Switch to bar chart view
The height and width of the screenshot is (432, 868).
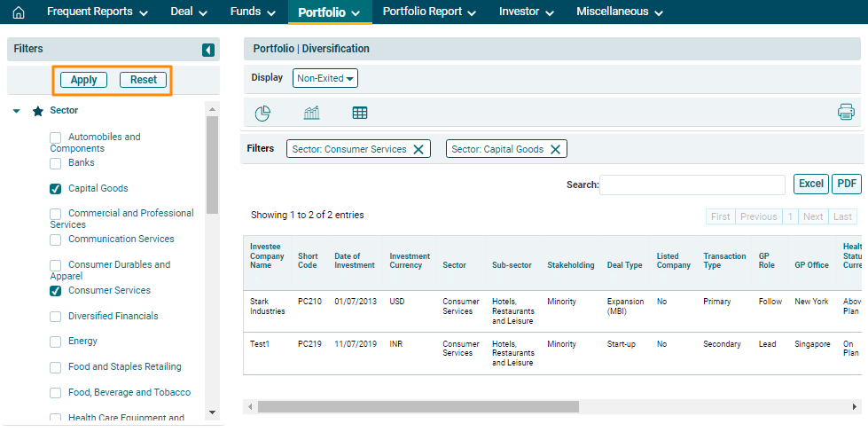pyautogui.click(x=311, y=113)
